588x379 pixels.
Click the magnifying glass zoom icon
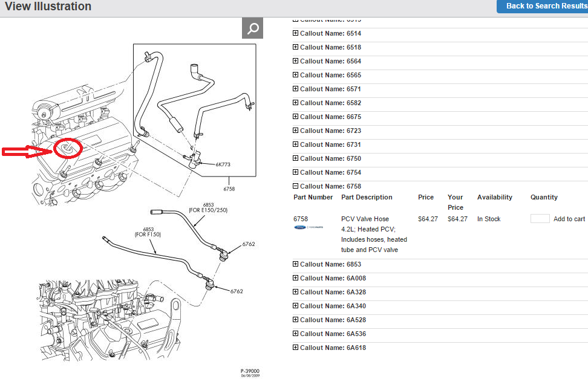(252, 28)
